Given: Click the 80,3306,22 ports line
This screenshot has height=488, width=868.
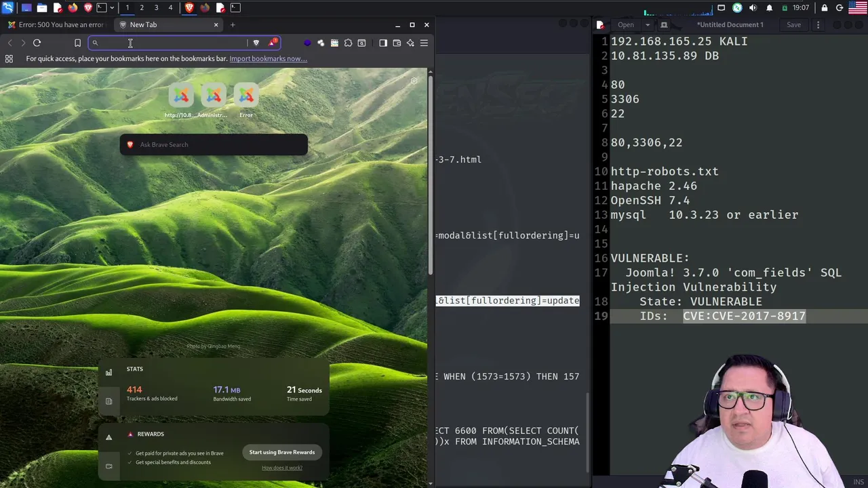Looking at the screenshot, I should click(x=646, y=142).
